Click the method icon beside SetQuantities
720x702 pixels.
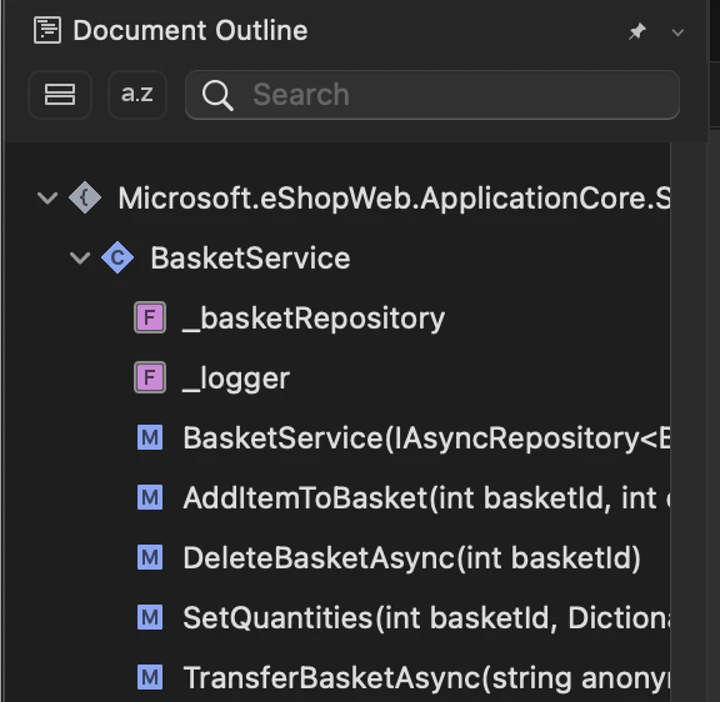150,618
